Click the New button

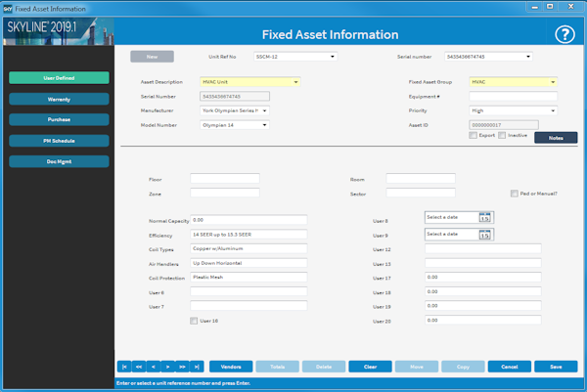point(152,57)
